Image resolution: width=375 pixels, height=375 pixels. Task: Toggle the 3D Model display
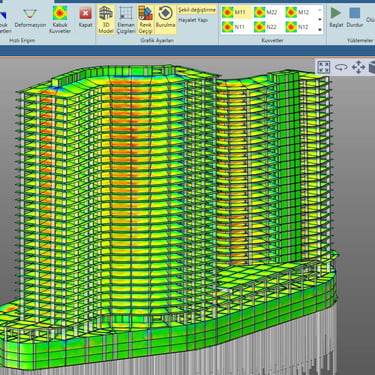[x=106, y=20]
